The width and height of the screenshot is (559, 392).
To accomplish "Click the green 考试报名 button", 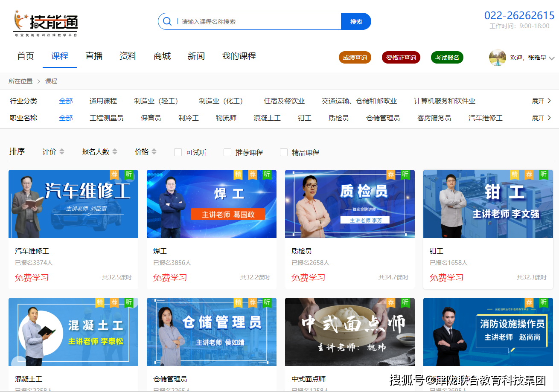I will coord(447,58).
